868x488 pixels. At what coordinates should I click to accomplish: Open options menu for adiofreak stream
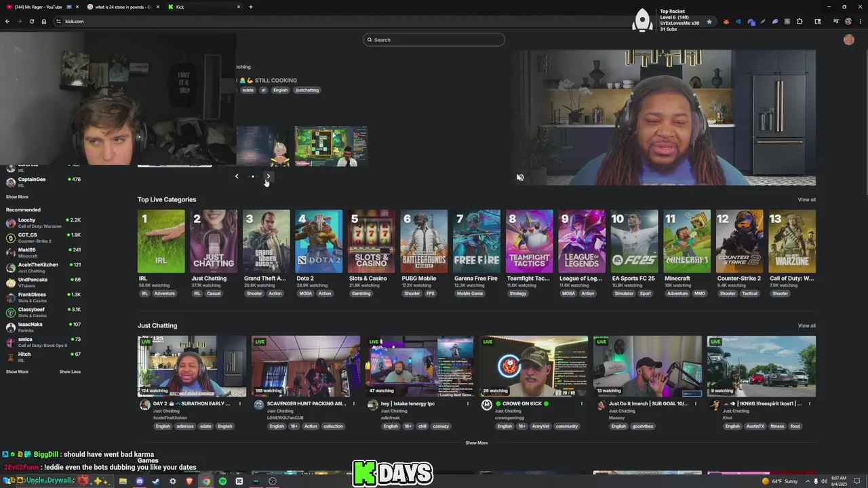click(x=467, y=404)
